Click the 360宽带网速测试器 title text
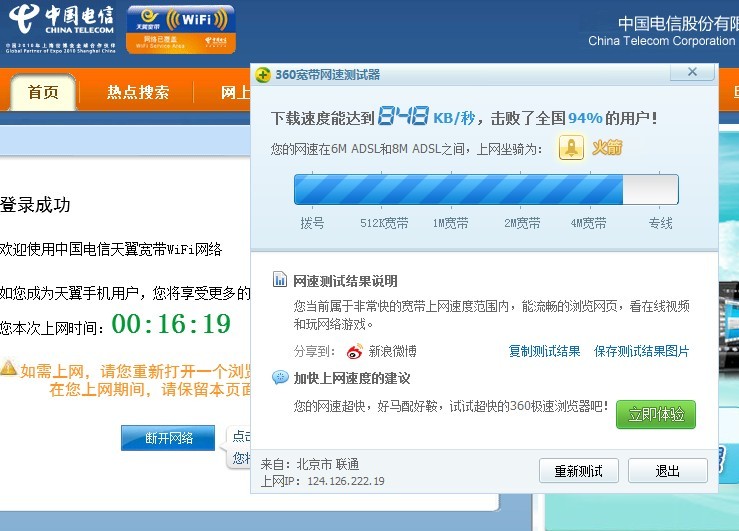This screenshot has width=739, height=531. point(328,75)
